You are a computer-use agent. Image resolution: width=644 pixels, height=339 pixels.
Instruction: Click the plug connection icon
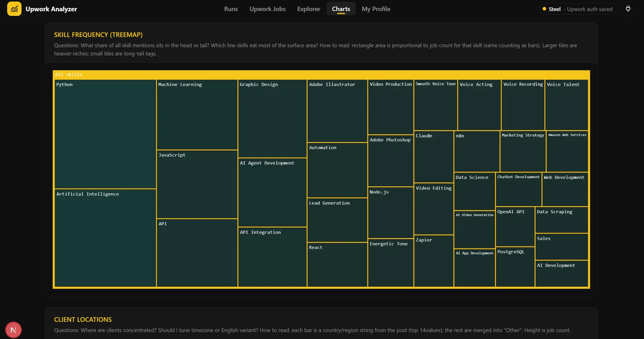pos(628,9)
